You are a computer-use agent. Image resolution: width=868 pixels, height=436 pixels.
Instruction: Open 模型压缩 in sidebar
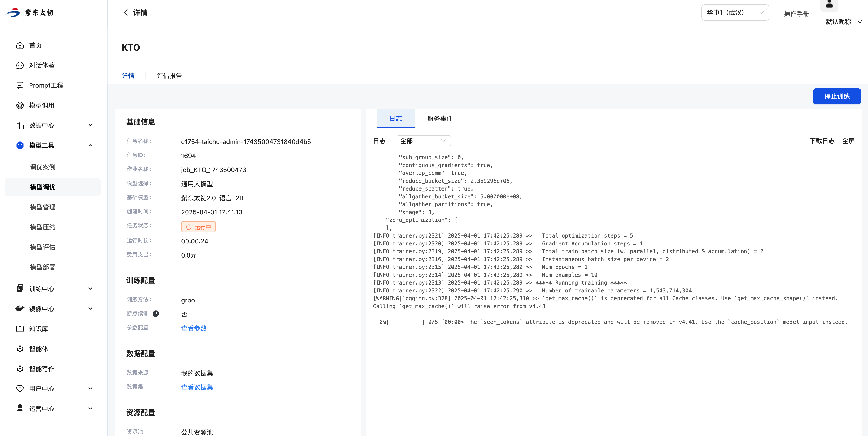click(x=42, y=227)
